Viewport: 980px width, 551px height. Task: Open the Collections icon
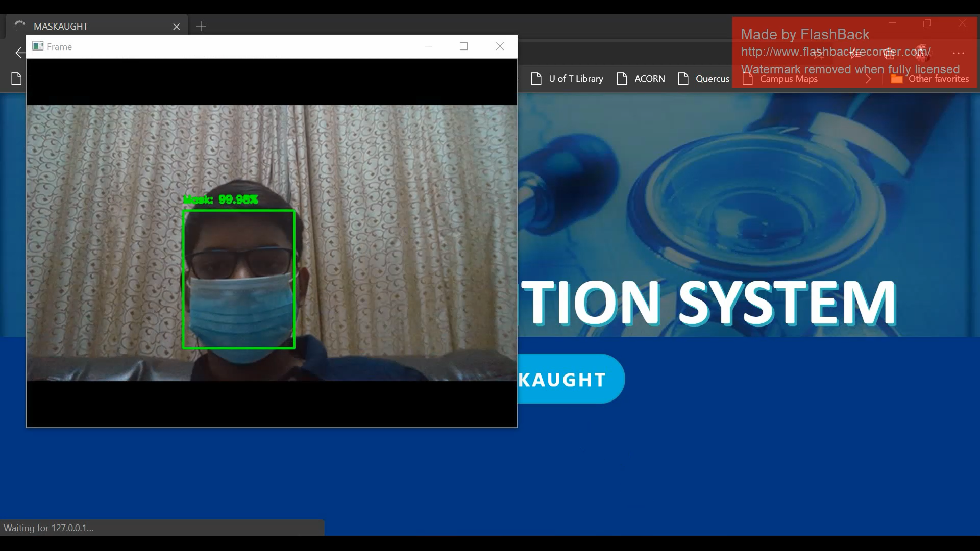click(x=889, y=53)
